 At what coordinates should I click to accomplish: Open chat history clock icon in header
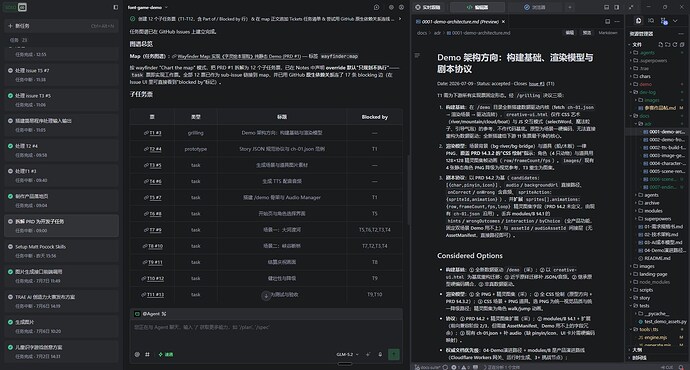(x=376, y=7)
